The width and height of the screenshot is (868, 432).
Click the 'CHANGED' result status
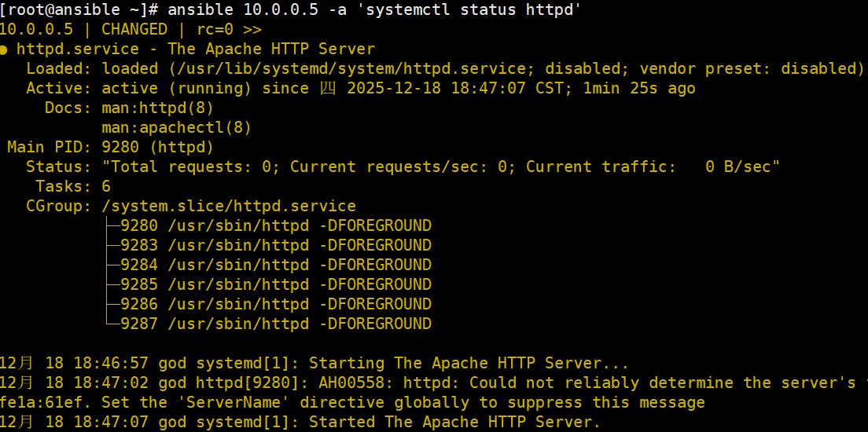point(134,29)
